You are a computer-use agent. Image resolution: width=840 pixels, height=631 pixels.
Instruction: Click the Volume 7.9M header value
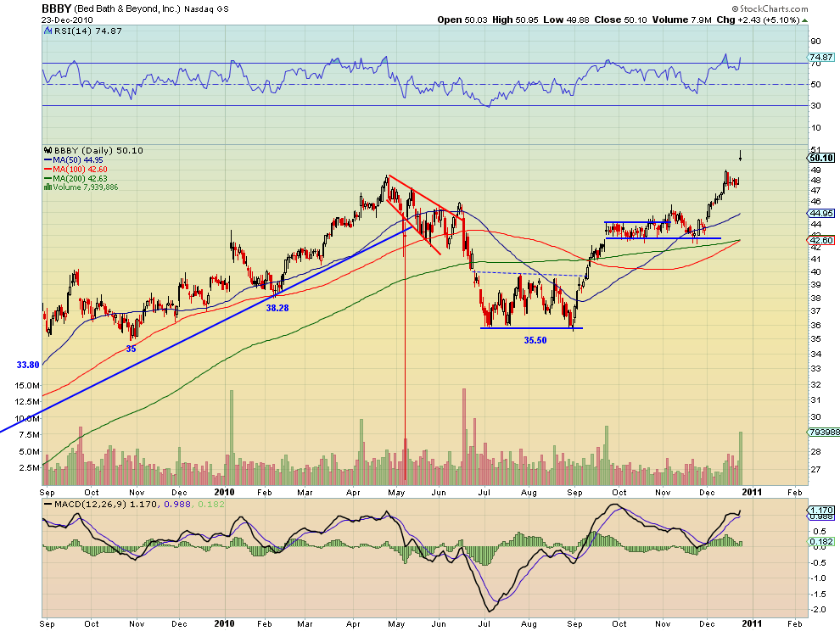coord(682,20)
